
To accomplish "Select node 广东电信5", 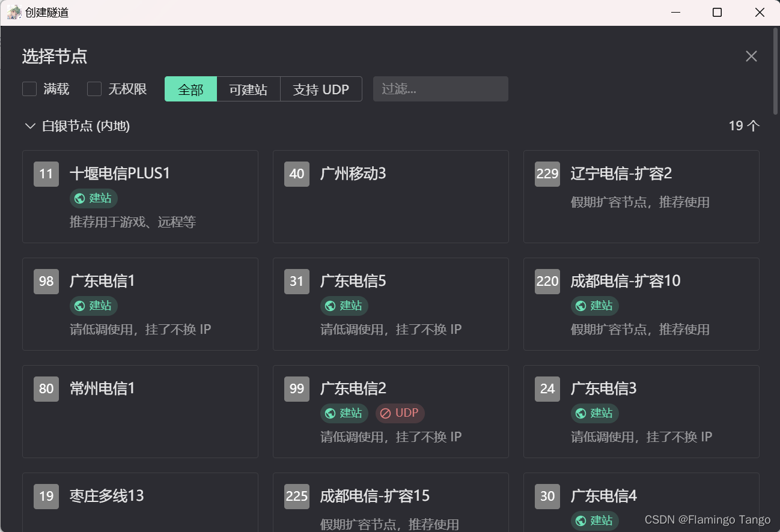I will click(x=391, y=304).
